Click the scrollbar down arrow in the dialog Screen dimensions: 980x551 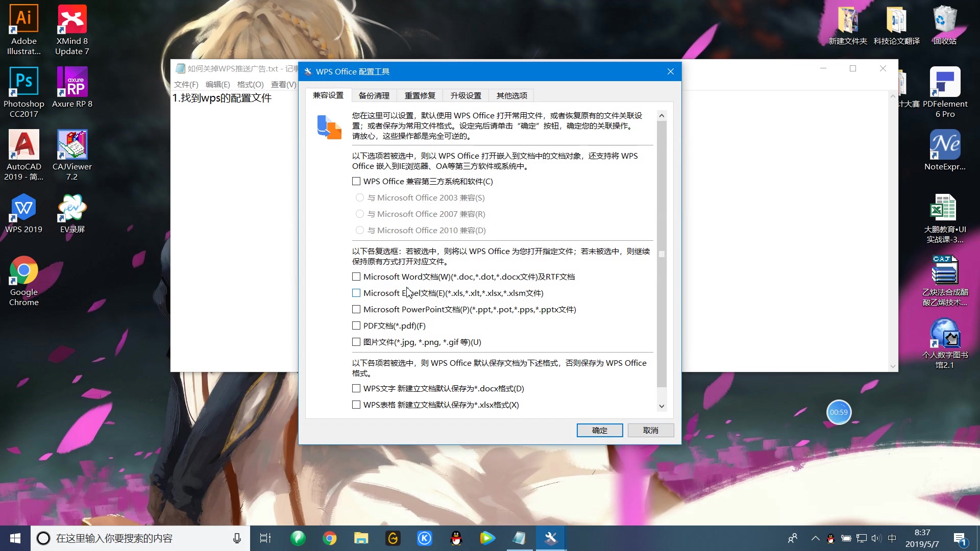661,406
